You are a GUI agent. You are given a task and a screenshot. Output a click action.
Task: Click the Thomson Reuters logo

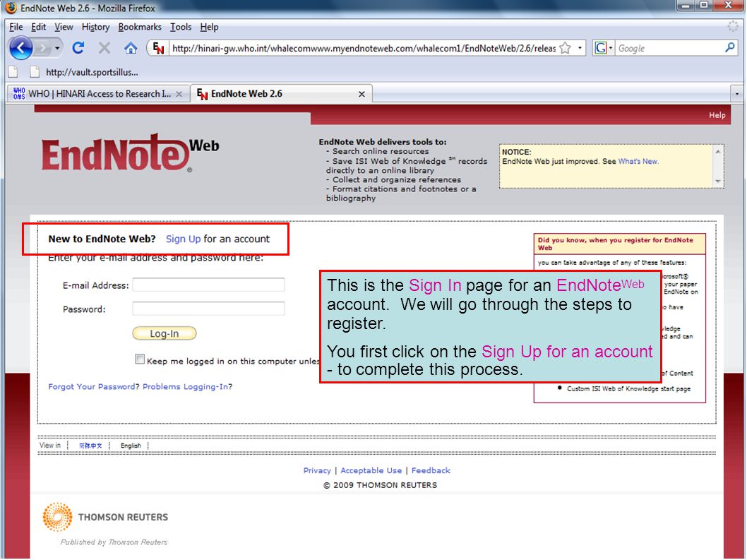[105, 518]
